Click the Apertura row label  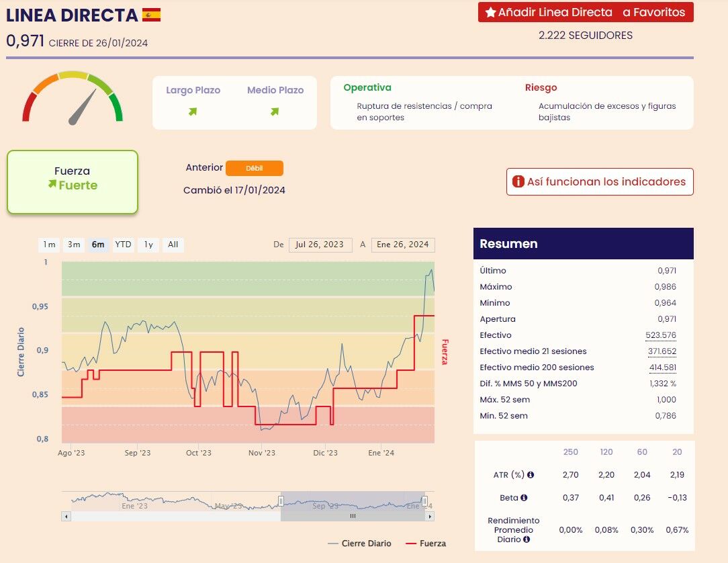(498, 319)
